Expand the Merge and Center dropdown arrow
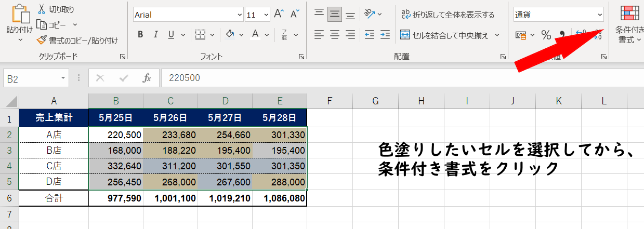 tap(497, 35)
